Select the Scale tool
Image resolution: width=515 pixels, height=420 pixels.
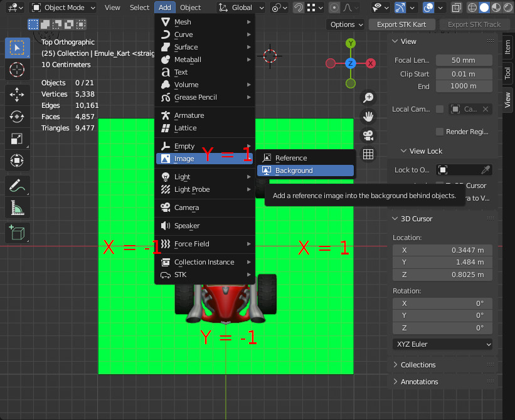17,139
